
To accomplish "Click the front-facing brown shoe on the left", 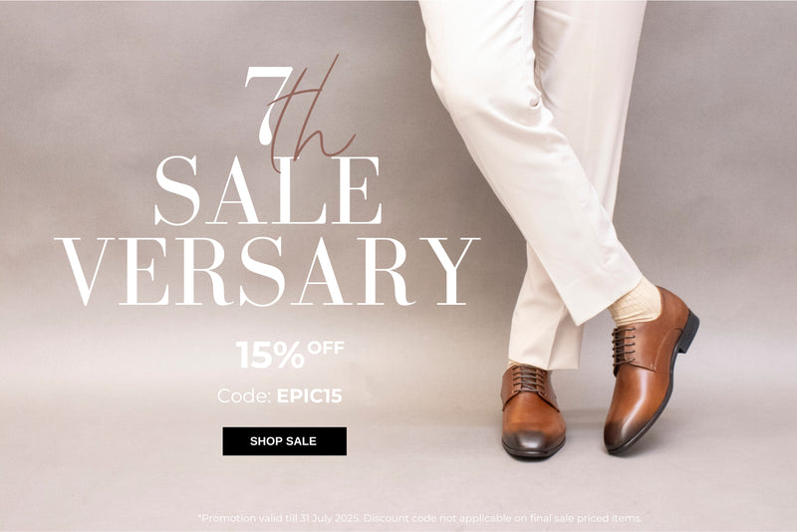I will 533,411.
